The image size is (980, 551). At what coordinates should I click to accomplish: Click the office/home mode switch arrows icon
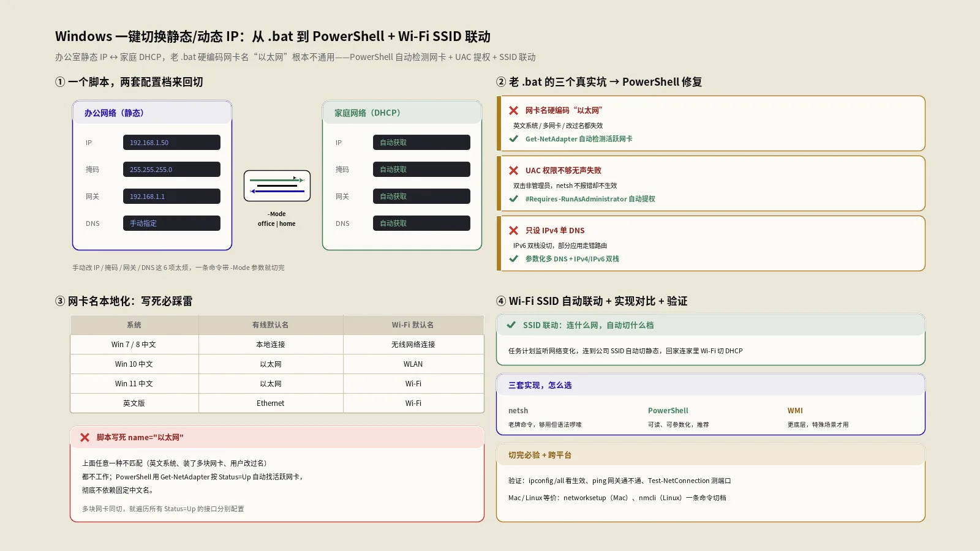(277, 186)
